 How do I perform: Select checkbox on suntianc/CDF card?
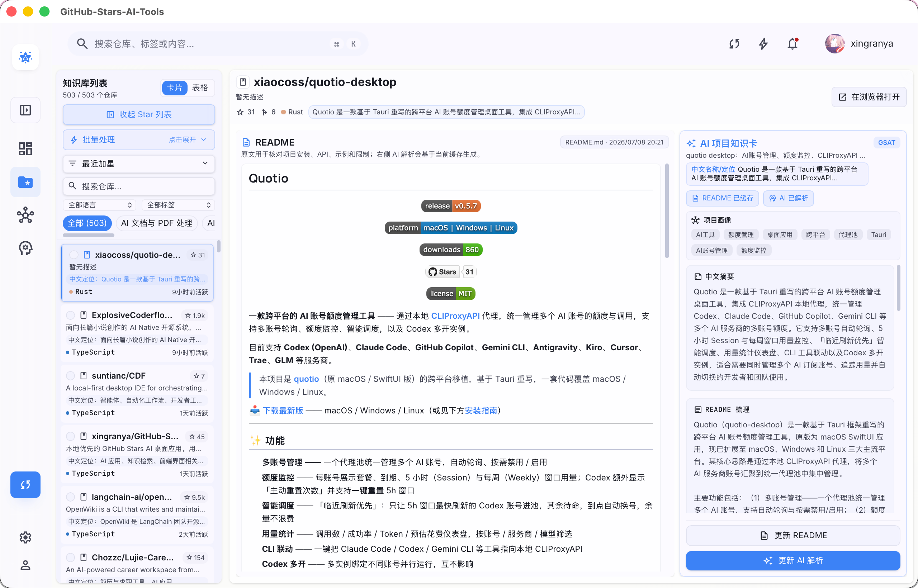tap(70, 376)
